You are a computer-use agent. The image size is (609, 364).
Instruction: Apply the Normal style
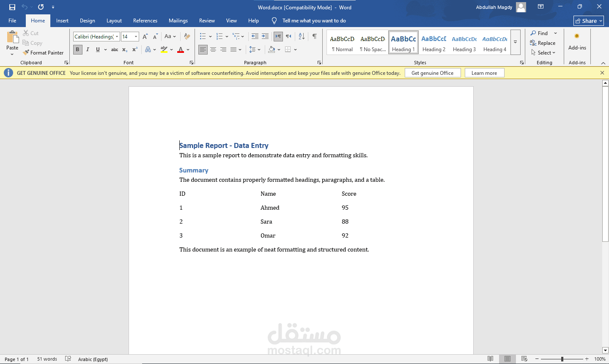[x=342, y=42]
